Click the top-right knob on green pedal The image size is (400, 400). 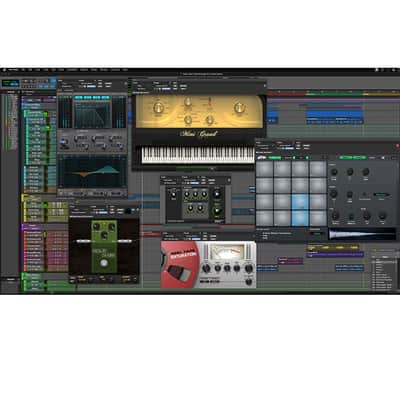(x=112, y=227)
